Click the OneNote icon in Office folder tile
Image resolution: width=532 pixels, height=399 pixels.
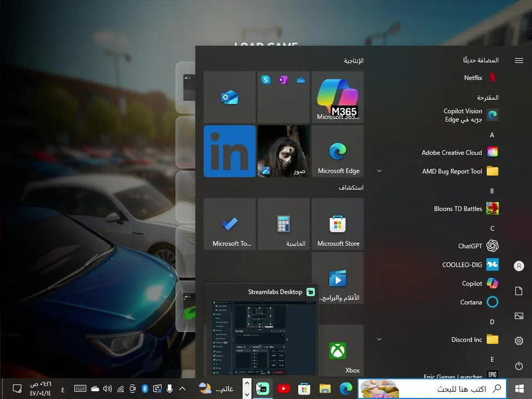coord(283,80)
